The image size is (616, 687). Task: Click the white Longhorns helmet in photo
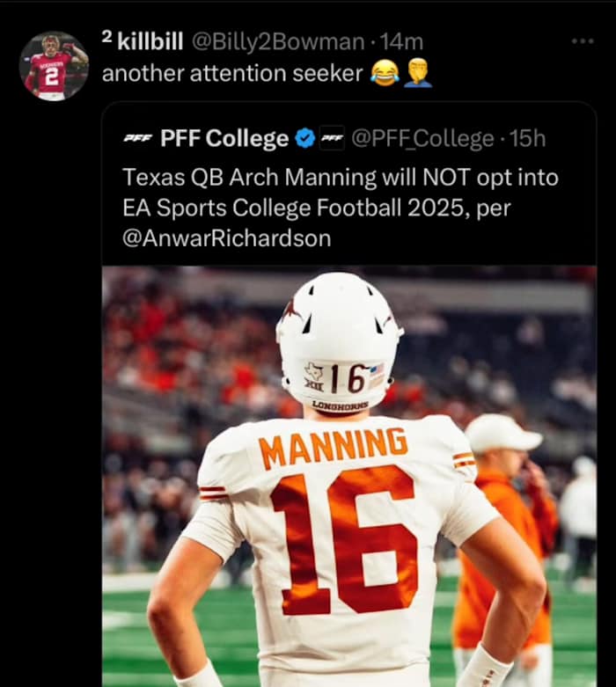tap(338, 339)
